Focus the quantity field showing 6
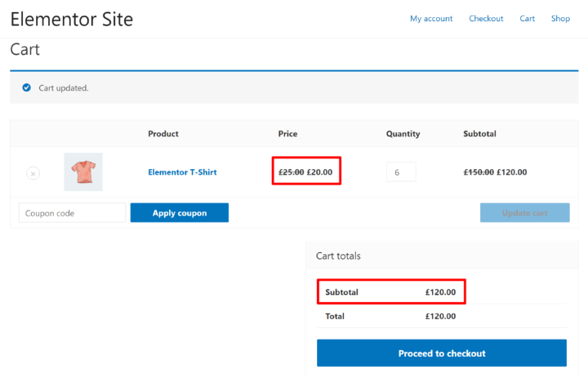588x378 pixels. point(401,172)
